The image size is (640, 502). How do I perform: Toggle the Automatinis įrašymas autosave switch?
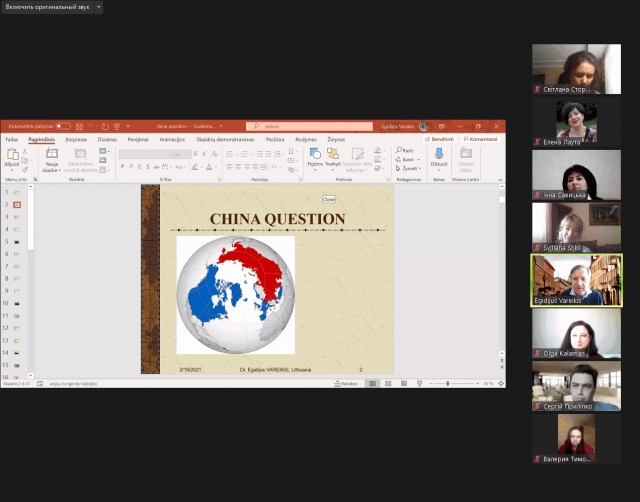click(63, 127)
